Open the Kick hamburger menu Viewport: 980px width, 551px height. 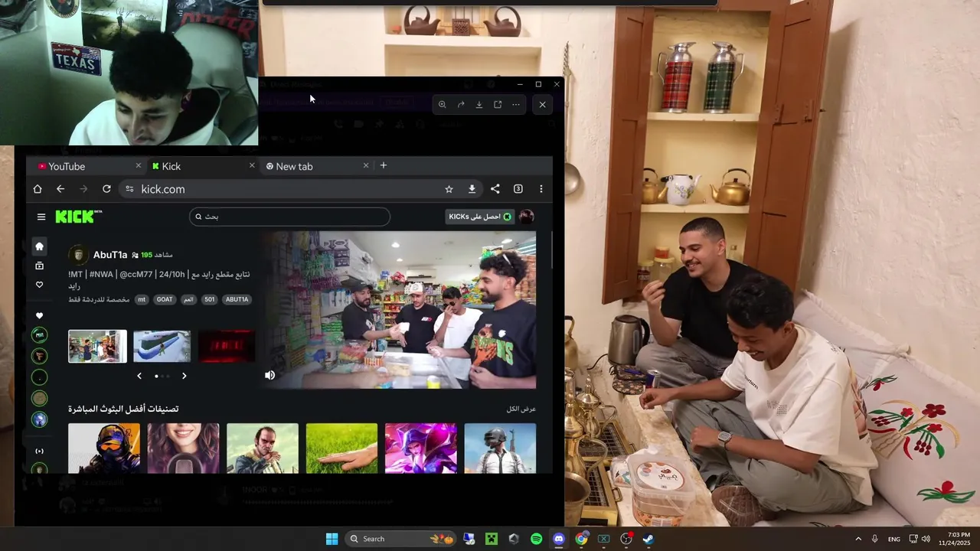41,217
